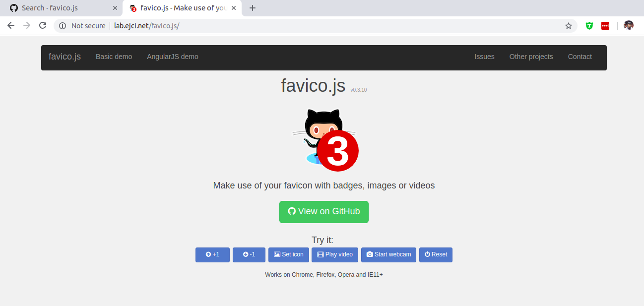The width and height of the screenshot is (644, 306).
Task: Click the Start webcam button
Action: 388,254
